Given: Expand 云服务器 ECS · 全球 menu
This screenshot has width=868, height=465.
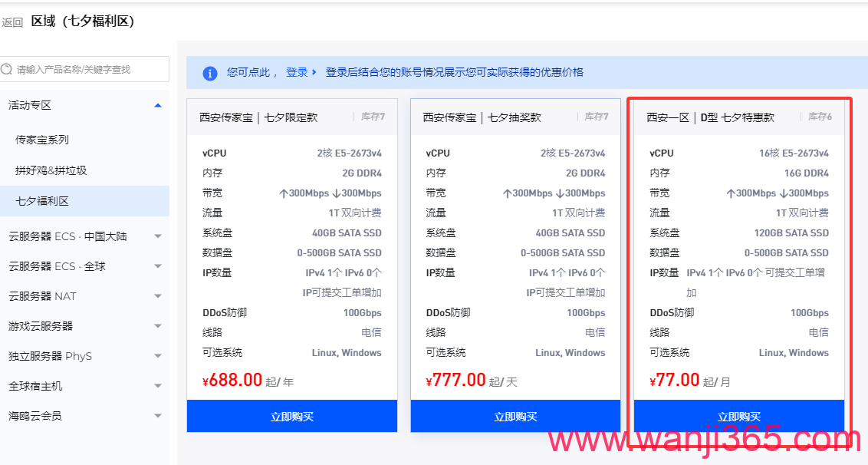Looking at the screenshot, I should (x=158, y=266).
